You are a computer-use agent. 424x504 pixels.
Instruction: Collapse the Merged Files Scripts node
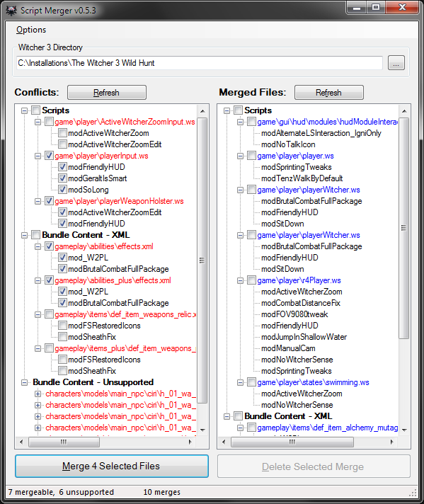pyautogui.click(x=227, y=110)
